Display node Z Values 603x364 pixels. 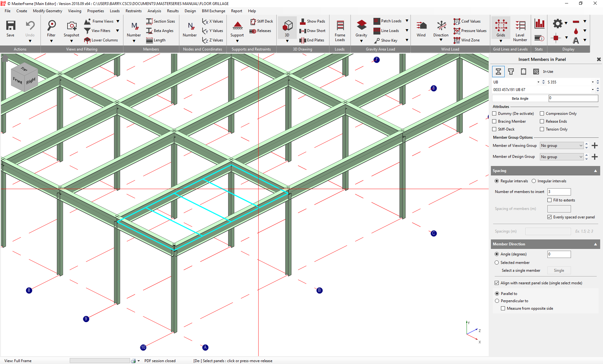click(x=213, y=40)
